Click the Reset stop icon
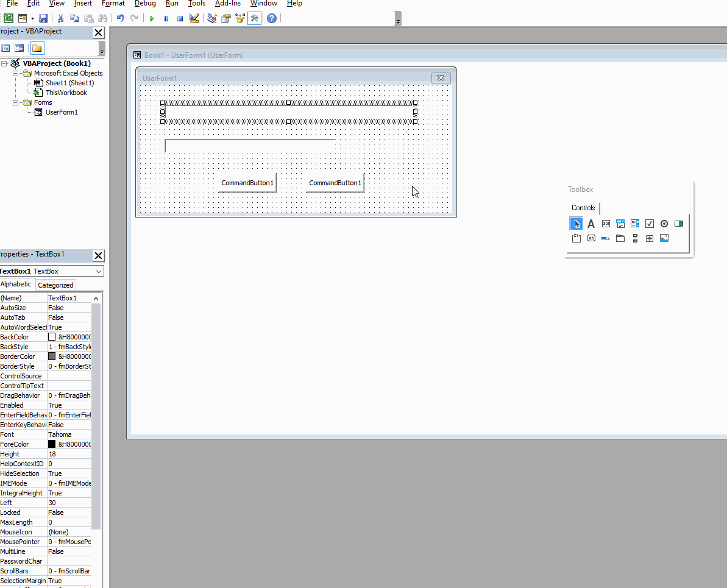This screenshot has height=588, width=727. (x=180, y=18)
